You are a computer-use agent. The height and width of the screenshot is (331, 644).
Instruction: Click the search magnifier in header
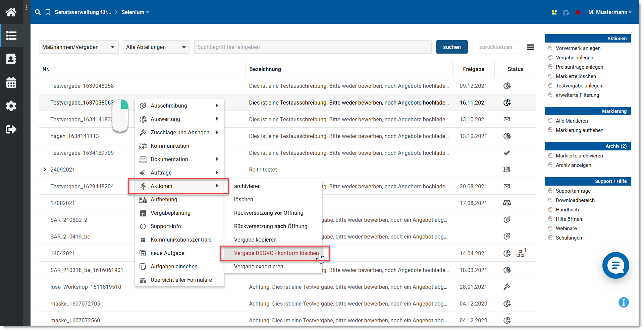coord(38,12)
